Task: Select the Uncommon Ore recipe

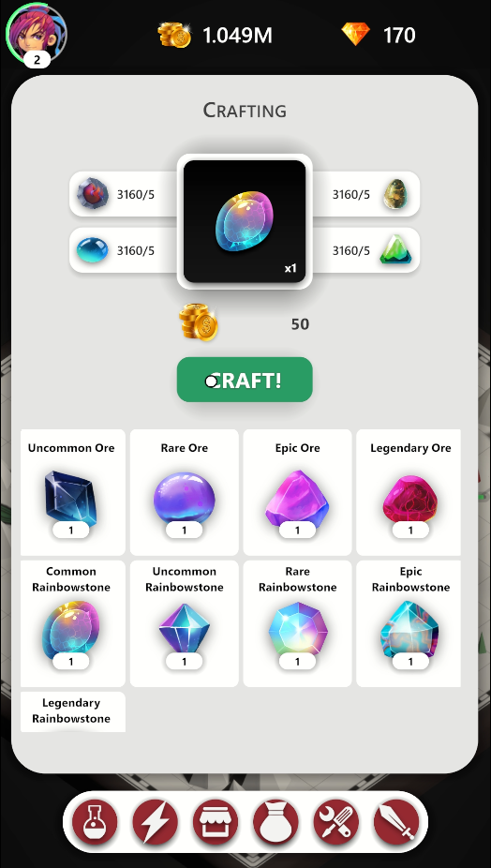Action: point(73,492)
